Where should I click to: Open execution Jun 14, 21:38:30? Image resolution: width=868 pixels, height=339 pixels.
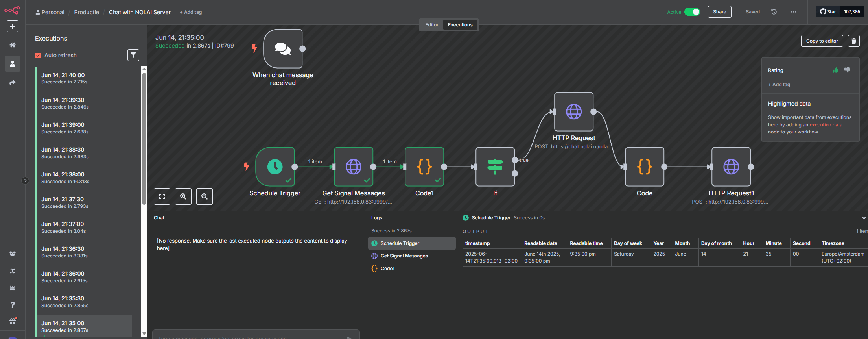84,153
